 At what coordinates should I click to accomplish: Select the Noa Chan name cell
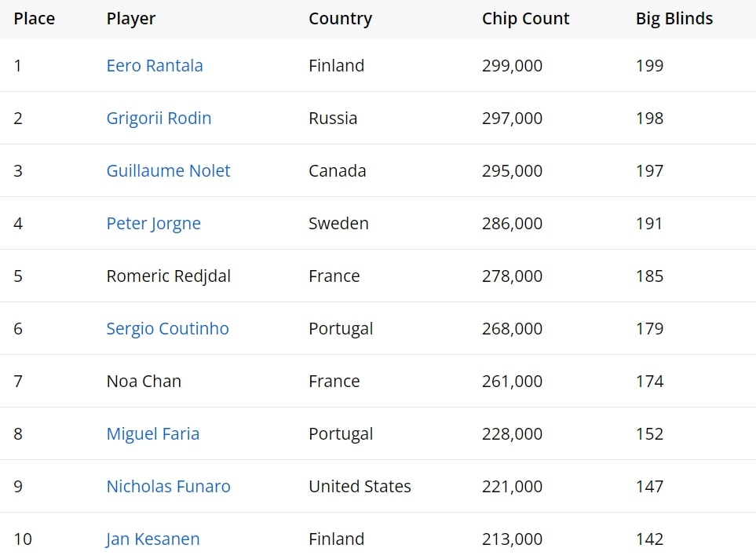[144, 381]
